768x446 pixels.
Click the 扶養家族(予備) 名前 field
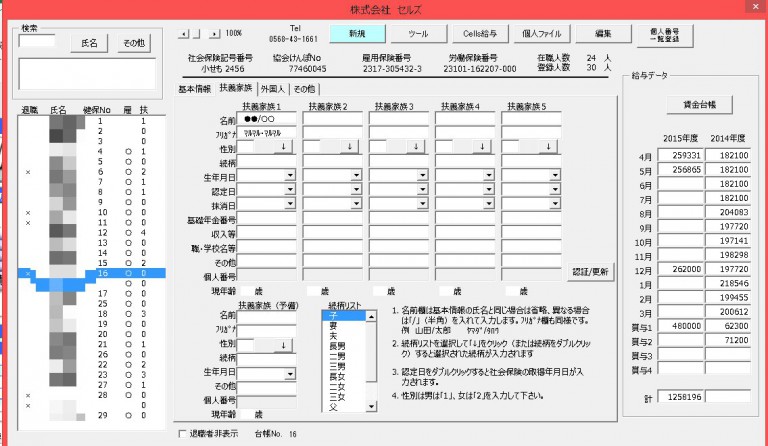pos(266,317)
